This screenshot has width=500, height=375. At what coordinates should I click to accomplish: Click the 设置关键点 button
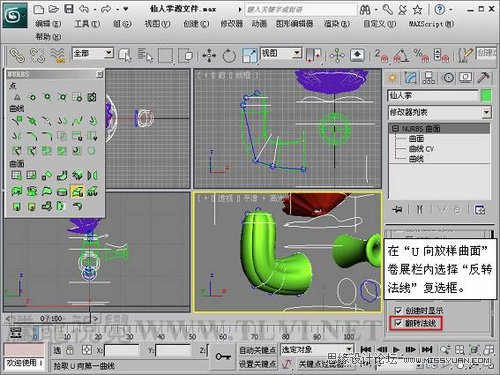(257, 364)
